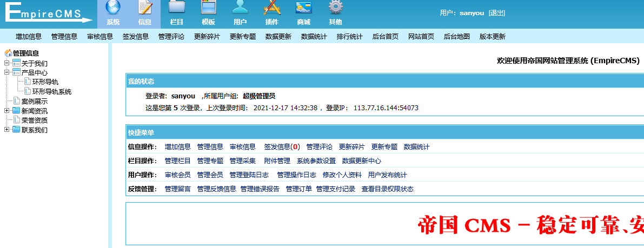644x248 pixels.
Task: Open the 系统参数设置 quick link
Action: 316,161
